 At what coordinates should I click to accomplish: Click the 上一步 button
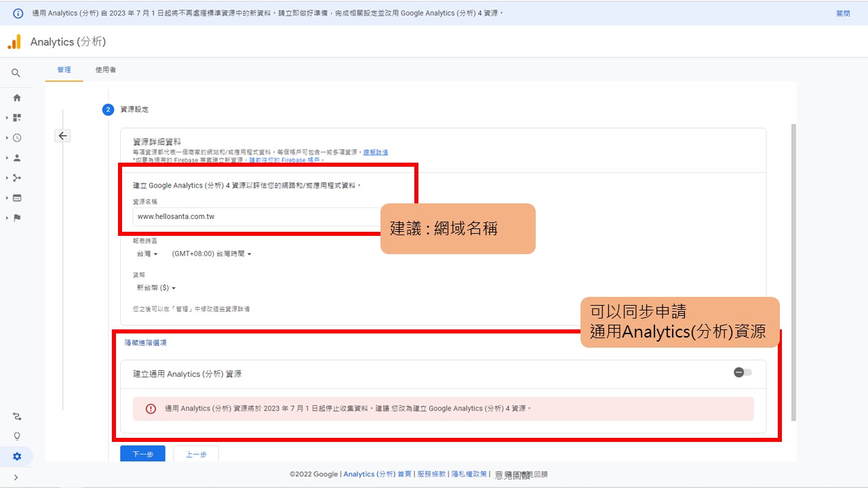click(x=196, y=454)
